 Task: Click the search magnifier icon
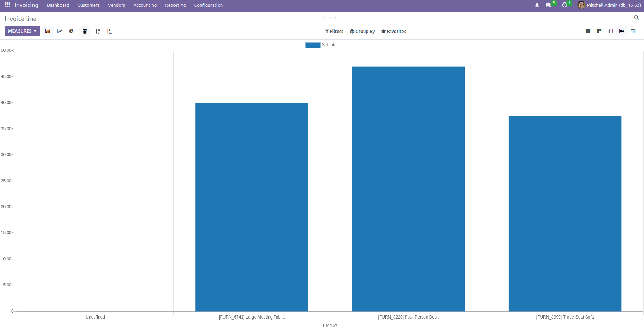click(x=636, y=18)
